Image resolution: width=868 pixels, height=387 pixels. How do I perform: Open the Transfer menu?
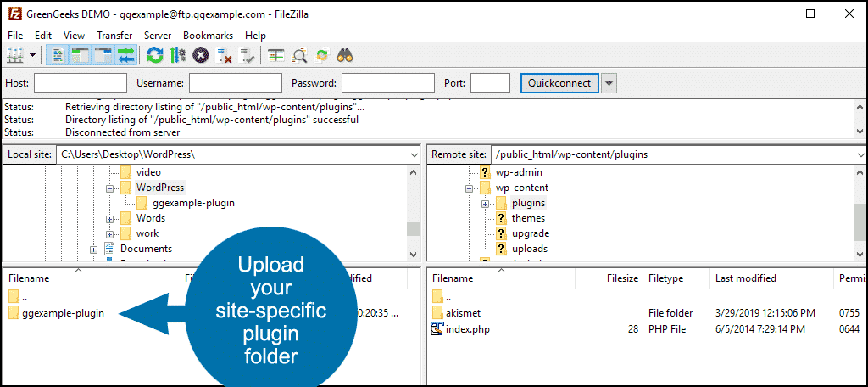tap(114, 36)
